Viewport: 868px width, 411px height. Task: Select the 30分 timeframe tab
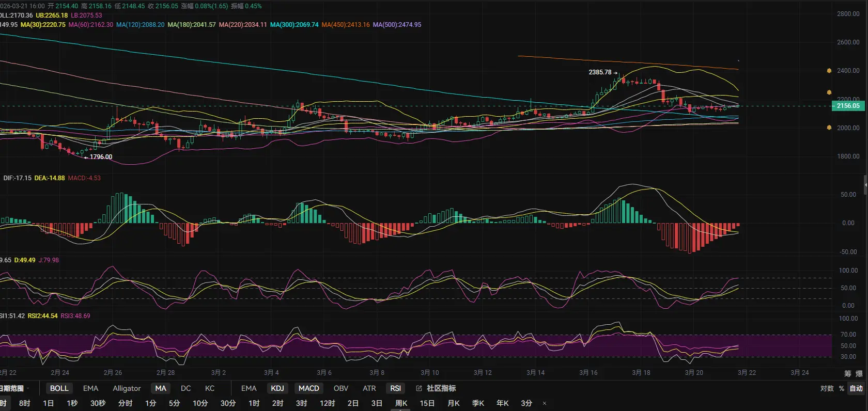pos(228,403)
